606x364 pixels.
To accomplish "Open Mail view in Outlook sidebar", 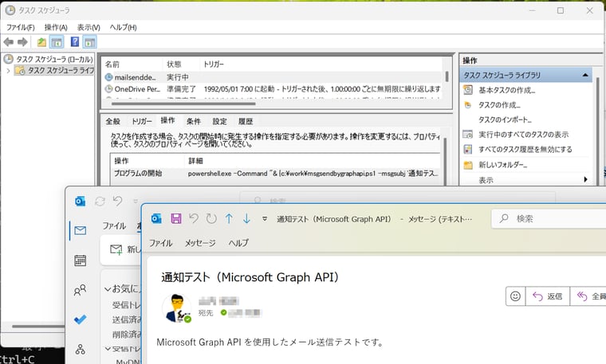I will click(x=80, y=231).
